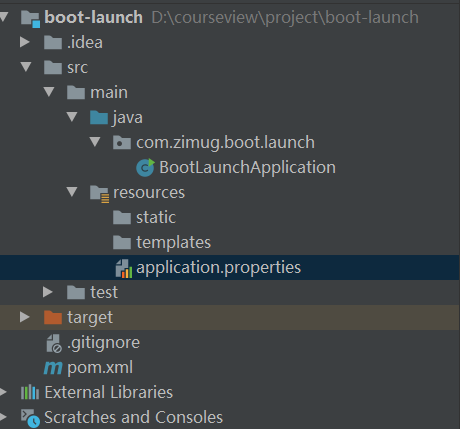Screen dimensions: 460x429
Task: Select the templates folder
Action: [162, 242]
